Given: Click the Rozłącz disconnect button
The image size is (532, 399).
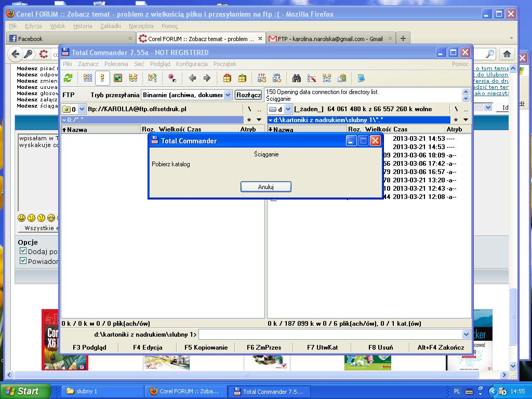Looking at the screenshot, I should [x=248, y=95].
